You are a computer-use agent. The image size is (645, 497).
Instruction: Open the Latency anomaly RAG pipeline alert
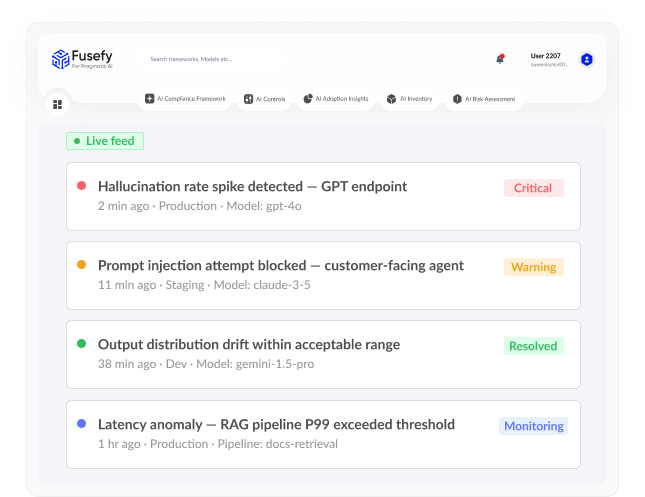coord(323,434)
